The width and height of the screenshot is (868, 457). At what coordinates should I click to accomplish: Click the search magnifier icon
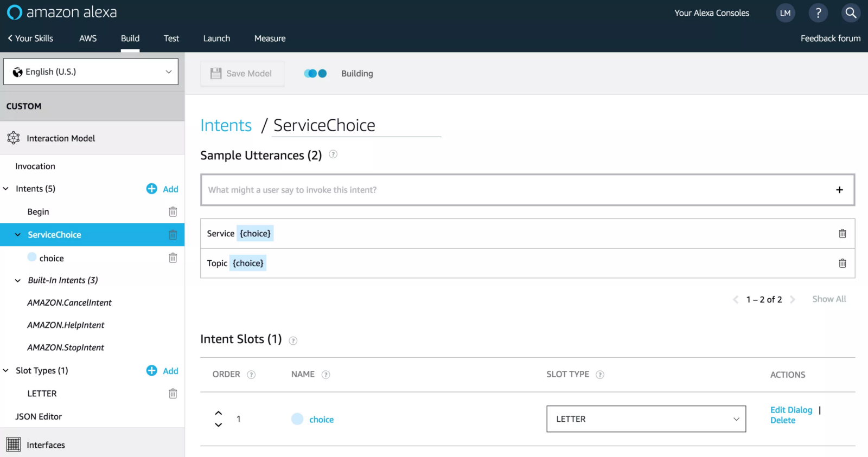tap(851, 13)
